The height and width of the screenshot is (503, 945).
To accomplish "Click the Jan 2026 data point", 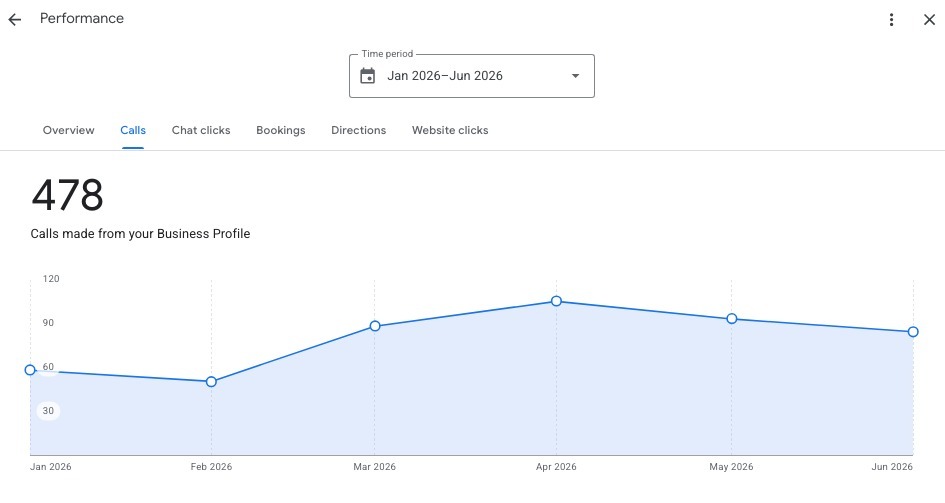I will 30,370.
